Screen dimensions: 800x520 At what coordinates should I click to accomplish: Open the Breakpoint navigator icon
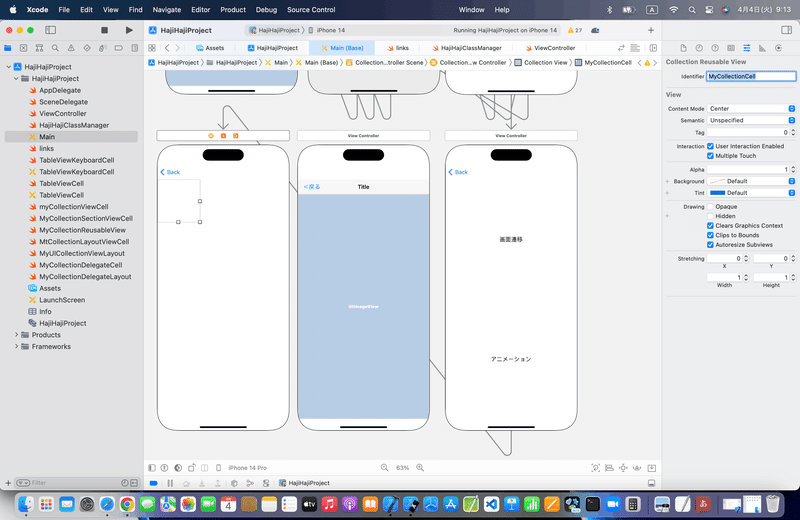tap(118, 48)
